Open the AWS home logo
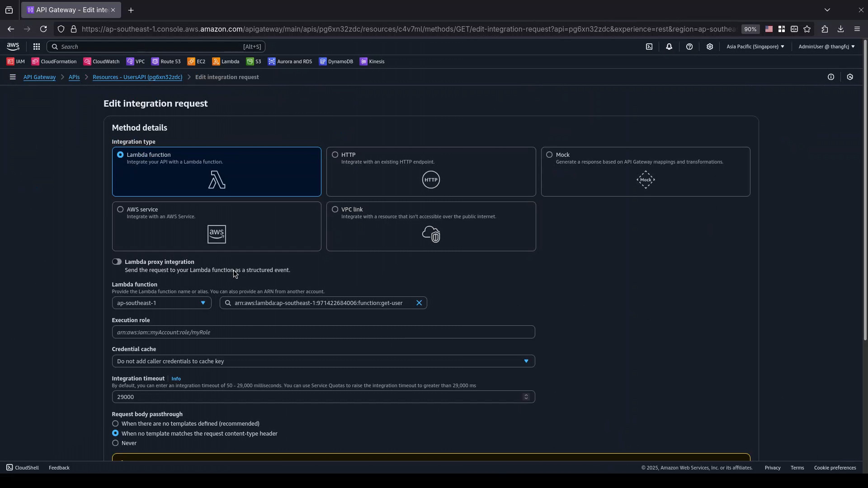The width and height of the screenshot is (868, 488). (13, 47)
